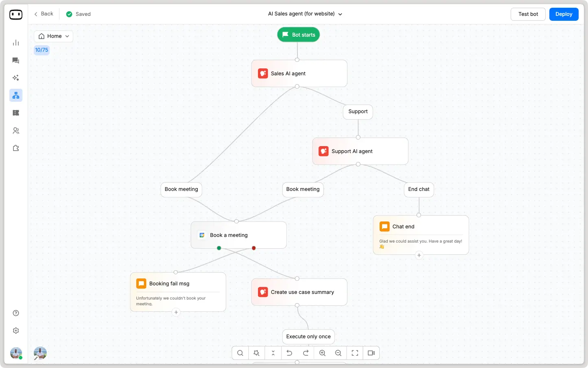Click undo in the canvas toolbar
The height and width of the screenshot is (368, 588).
click(x=289, y=353)
